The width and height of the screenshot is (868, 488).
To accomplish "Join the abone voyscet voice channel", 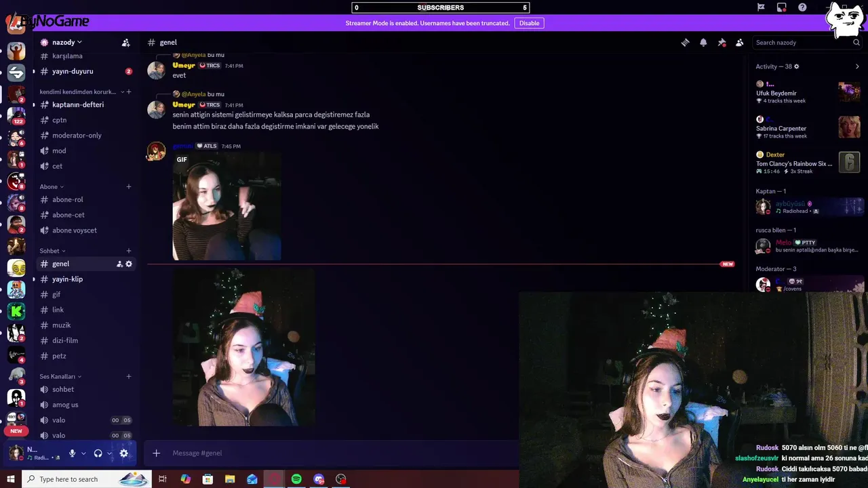I will point(85,230).
